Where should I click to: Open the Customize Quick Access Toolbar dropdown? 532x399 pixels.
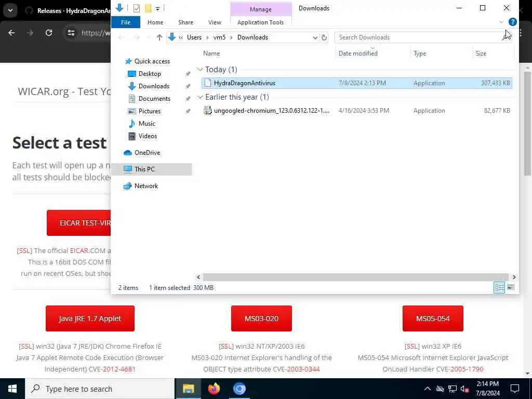158,8
